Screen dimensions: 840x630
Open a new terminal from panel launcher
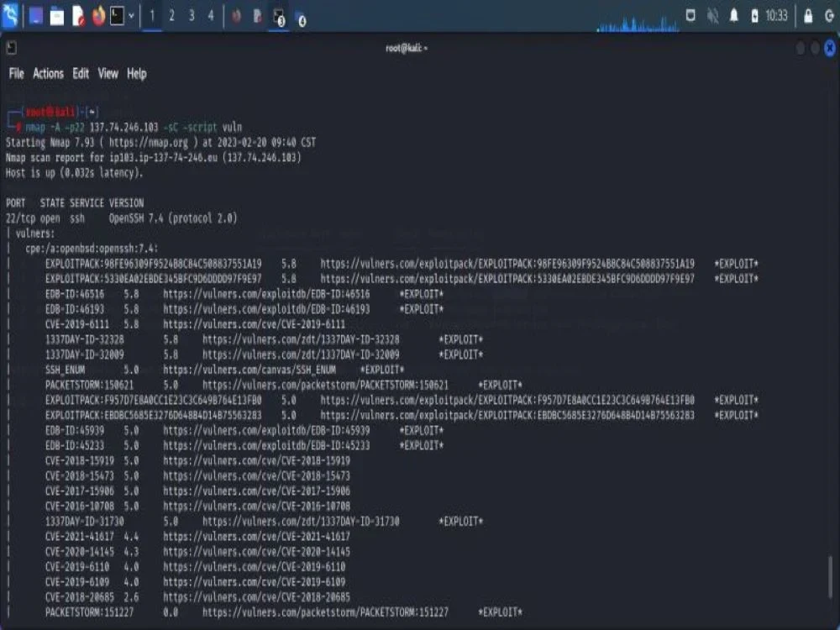117,15
